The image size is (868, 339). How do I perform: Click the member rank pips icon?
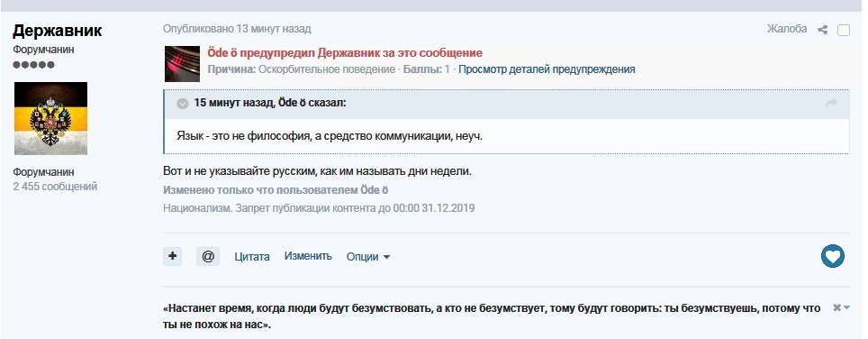coord(34,65)
